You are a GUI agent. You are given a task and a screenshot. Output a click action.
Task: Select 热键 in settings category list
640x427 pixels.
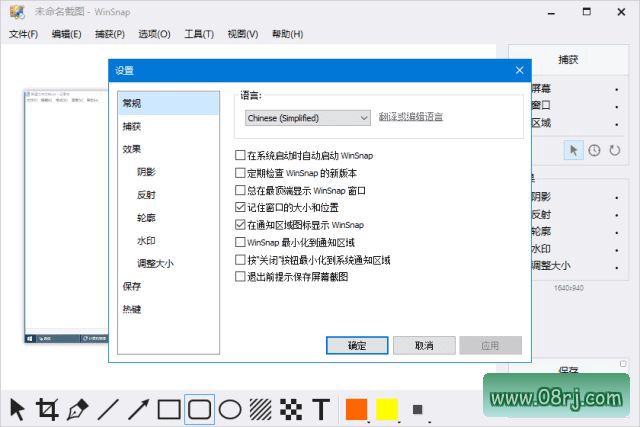(169, 309)
